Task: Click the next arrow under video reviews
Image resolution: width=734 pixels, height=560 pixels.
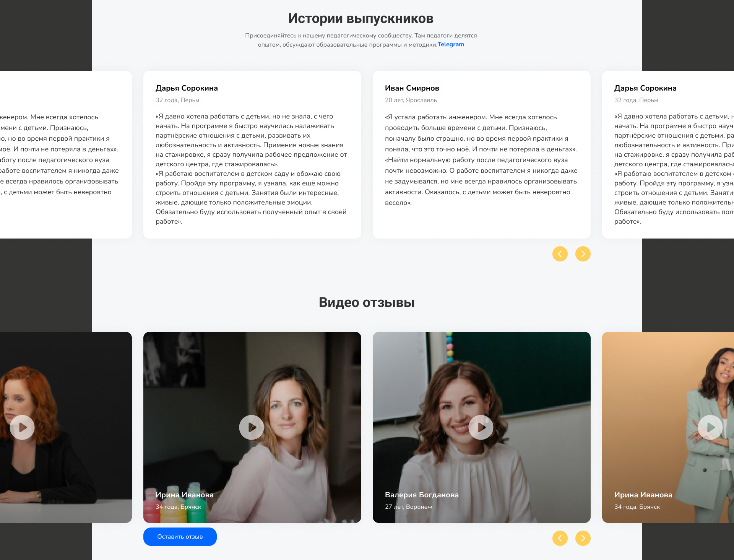Action: pos(583,538)
